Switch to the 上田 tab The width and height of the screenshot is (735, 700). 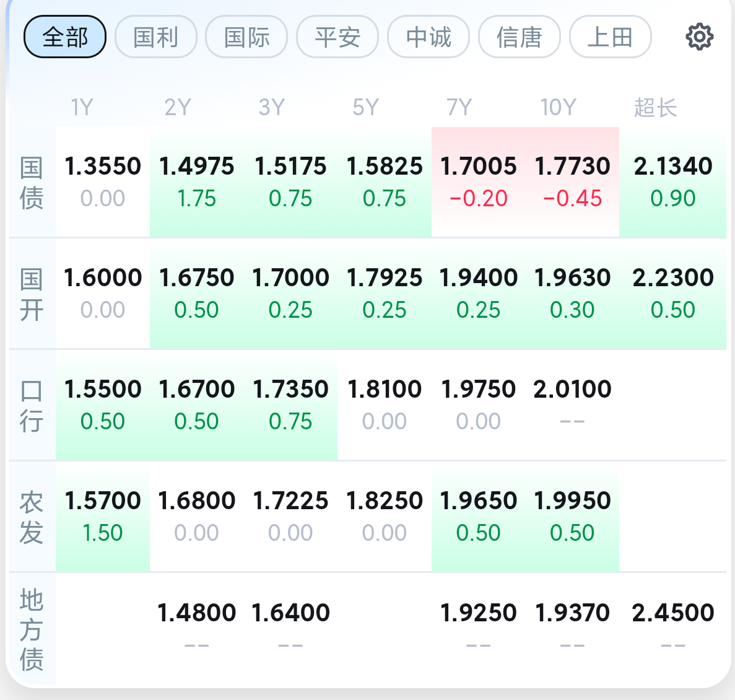(x=610, y=37)
